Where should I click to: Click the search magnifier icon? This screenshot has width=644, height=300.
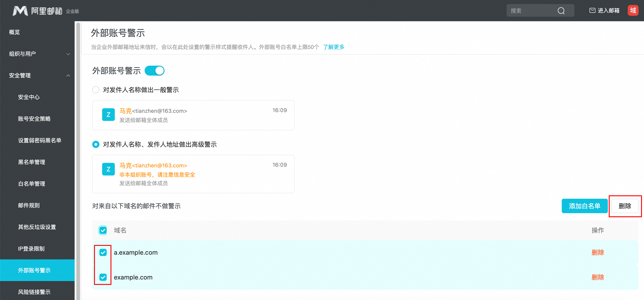tap(561, 11)
